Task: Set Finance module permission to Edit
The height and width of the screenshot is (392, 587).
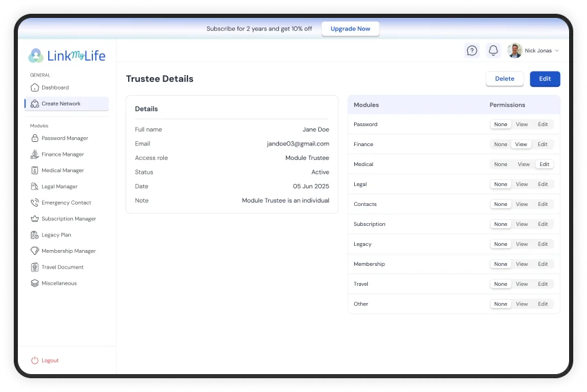Action: 542,144
